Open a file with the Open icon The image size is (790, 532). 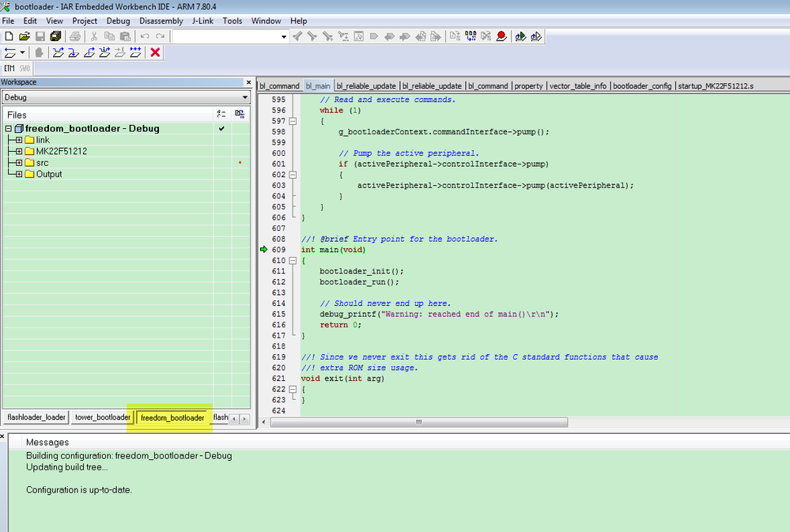click(x=25, y=36)
